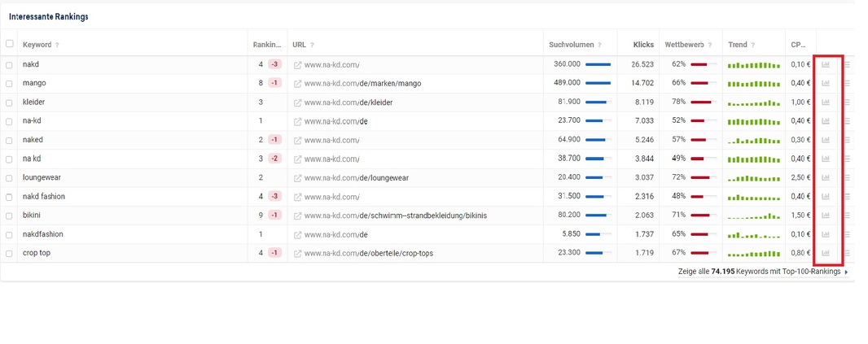Image resolution: width=868 pixels, height=344 pixels.
Task: Open the row menu icon for bikini
Action: (847, 216)
